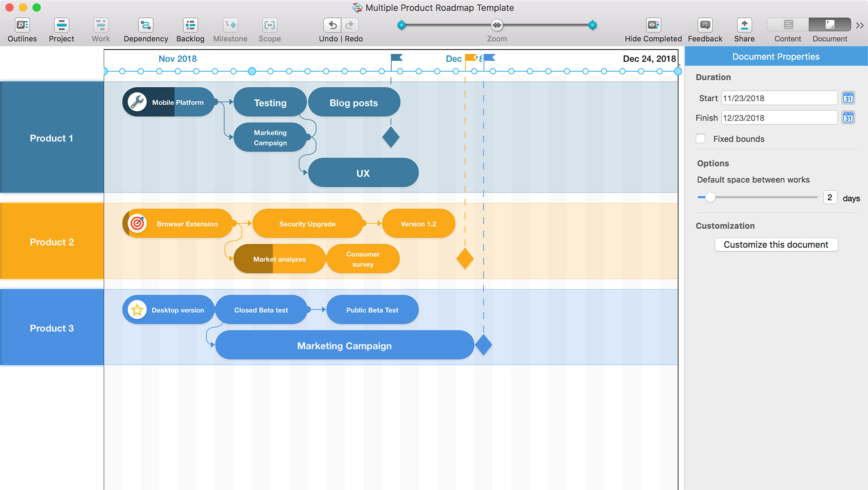
Task: Click Customize this document button
Action: [x=775, y=245]
